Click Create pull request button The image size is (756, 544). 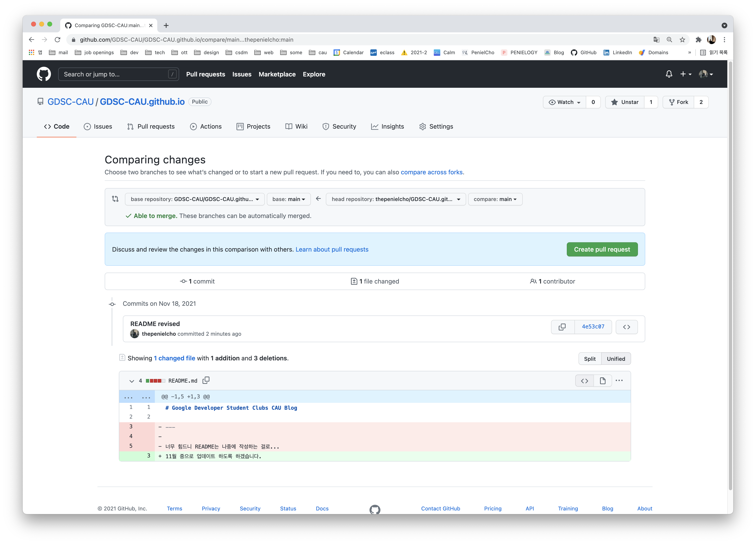tap(602, 249)
